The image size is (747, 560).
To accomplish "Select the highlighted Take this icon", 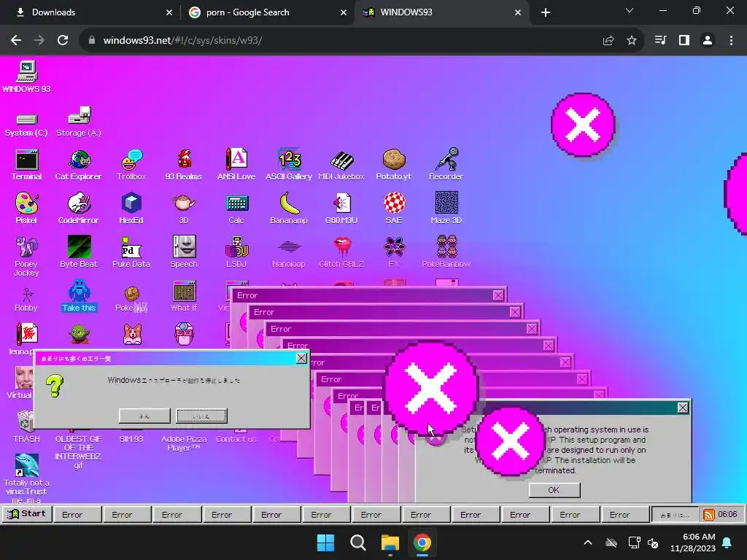I will pos(79,296).
